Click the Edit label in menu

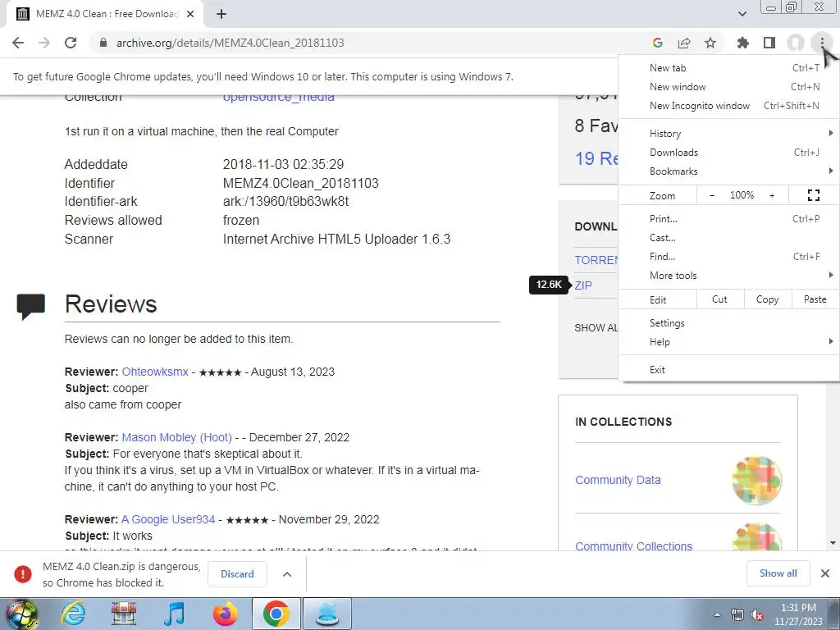pos(658,300)
